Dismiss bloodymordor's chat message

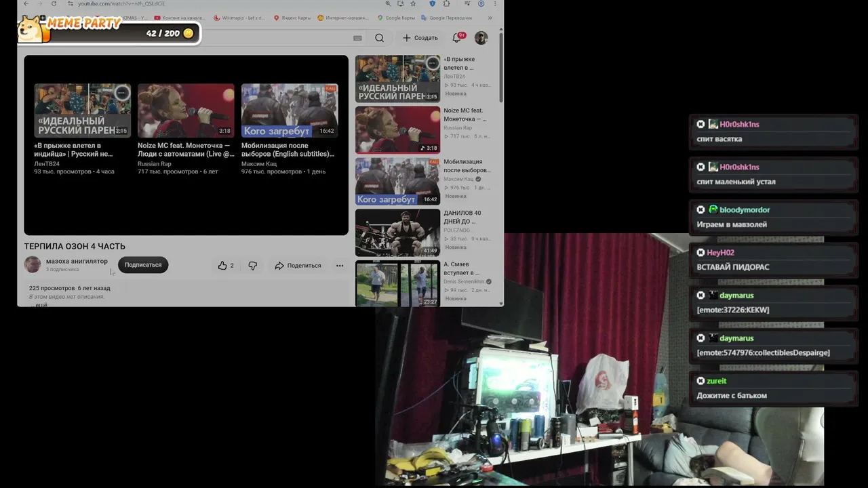701,209
